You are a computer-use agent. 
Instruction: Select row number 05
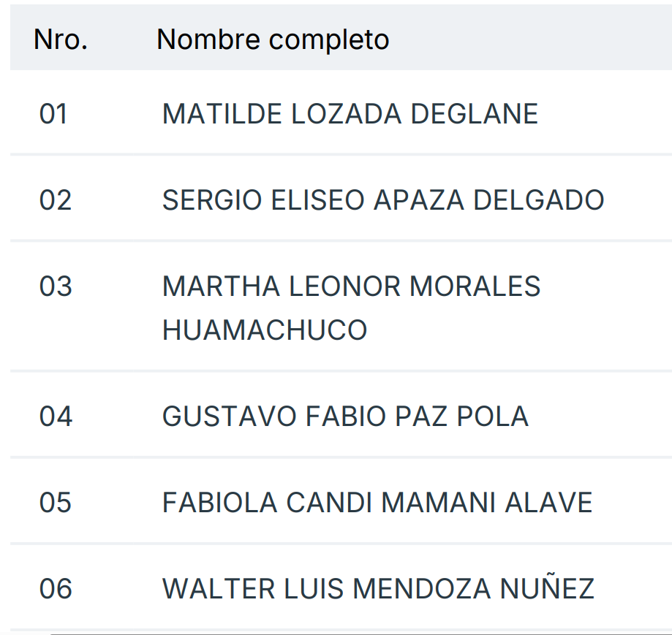click(x=56, y=503)
